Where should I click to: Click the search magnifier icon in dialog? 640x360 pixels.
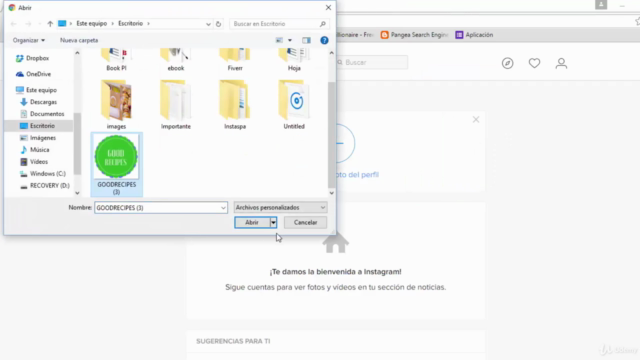tap(322, 24)
